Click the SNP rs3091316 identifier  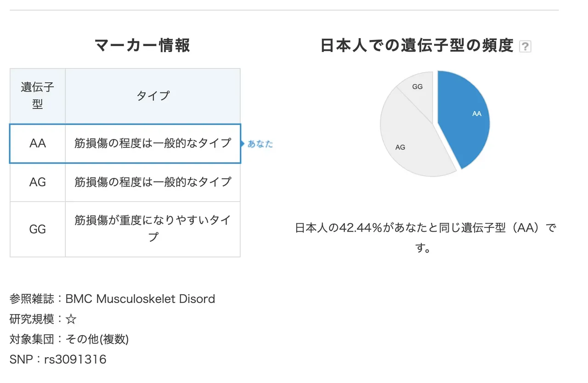[x=75, y=359]
